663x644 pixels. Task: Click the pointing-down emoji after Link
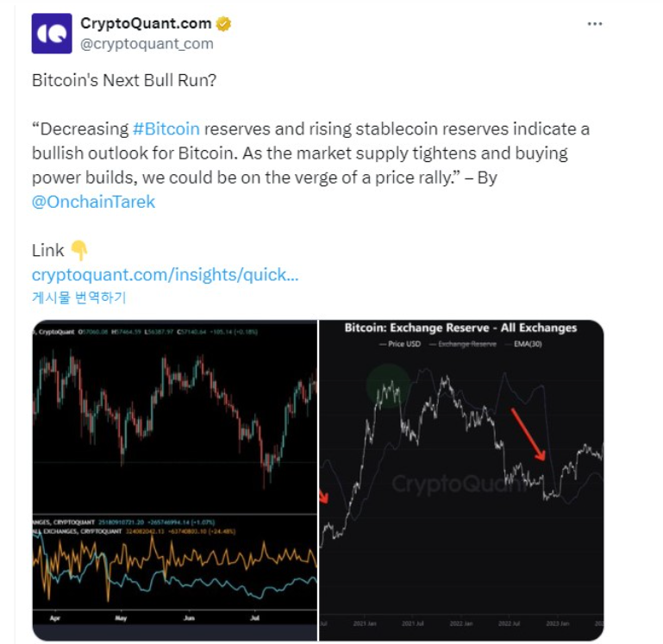[x=78, y=251]
